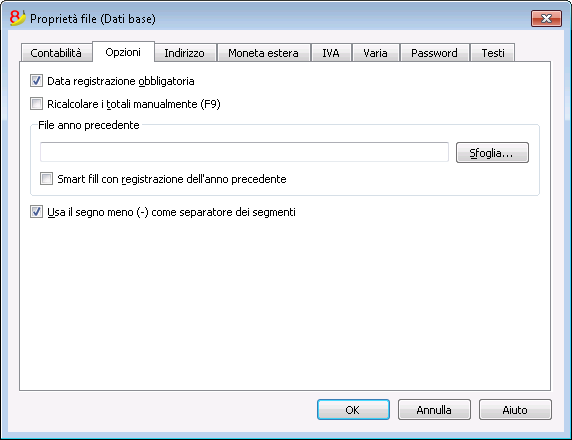Image resolution: width=572 pixels, height=440 pixels.
Task: Close the Proprietà file dialog
Action: pos(546,19)
